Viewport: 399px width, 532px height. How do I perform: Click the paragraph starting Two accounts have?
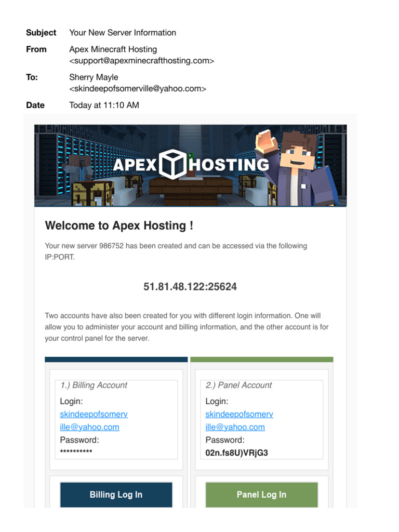tap(187, 327)
